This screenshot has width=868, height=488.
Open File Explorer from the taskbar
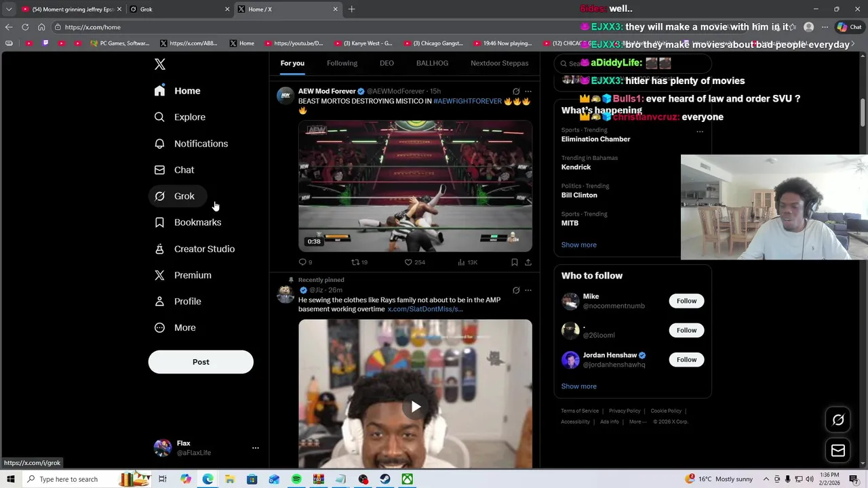coord(230,479)
